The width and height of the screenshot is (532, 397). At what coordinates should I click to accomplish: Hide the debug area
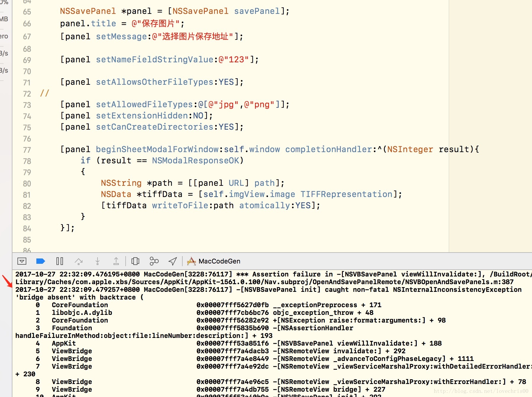21,261
